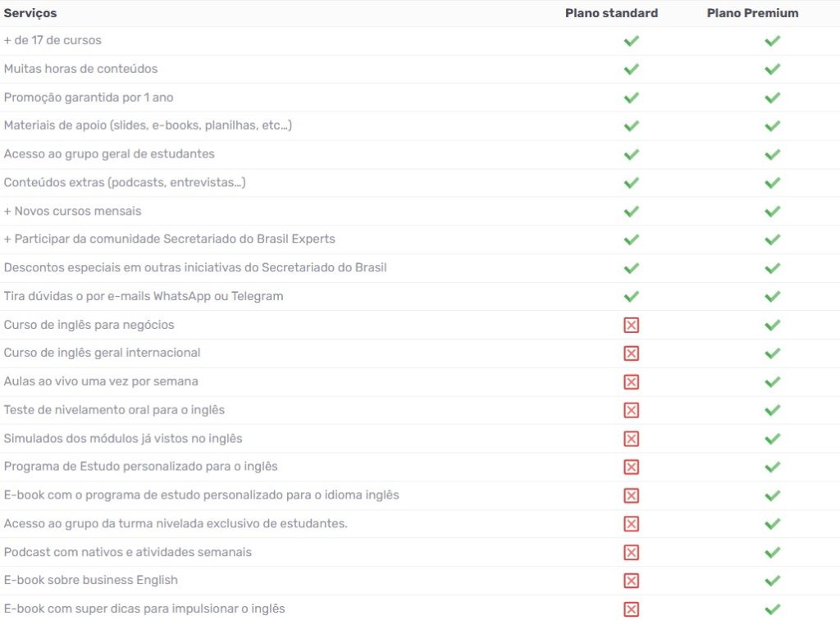This screenshot has height=620, width=840.
Task: Click the 'Serviços' column header
Action: 30,13
